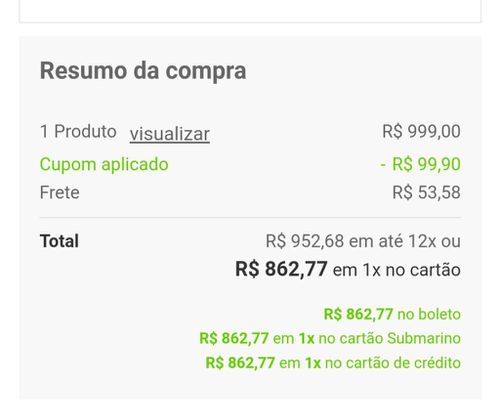The height and width of the screenshot is (420, 500).
Task: Click the white card above the summary
Action: coord(250,11)
